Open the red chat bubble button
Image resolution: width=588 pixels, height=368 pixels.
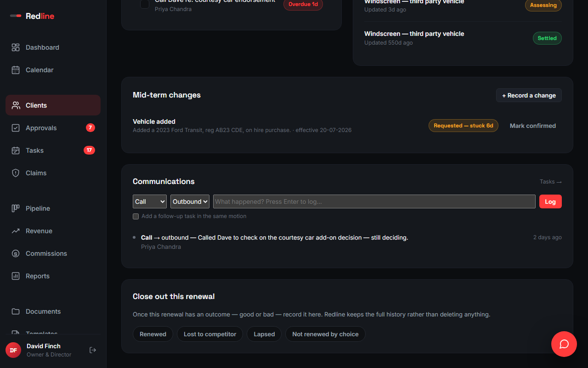pyautogui.click(x=564, y=344)
